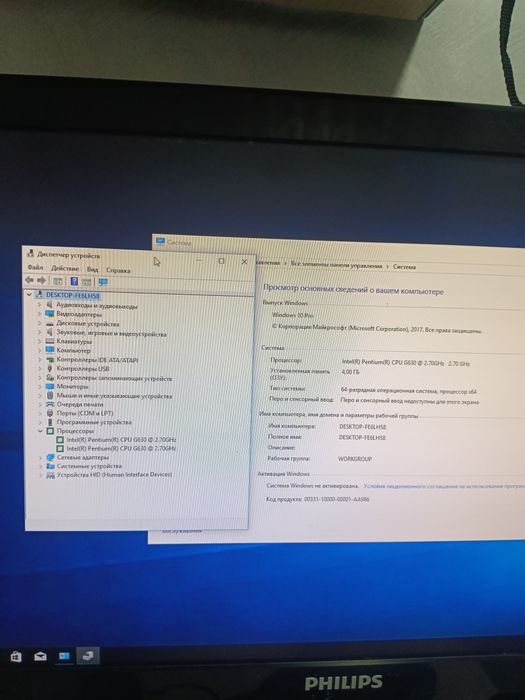Click the drive icon next to Дисковые устройства
Screen dimensions: 525x700
point(49,323)
